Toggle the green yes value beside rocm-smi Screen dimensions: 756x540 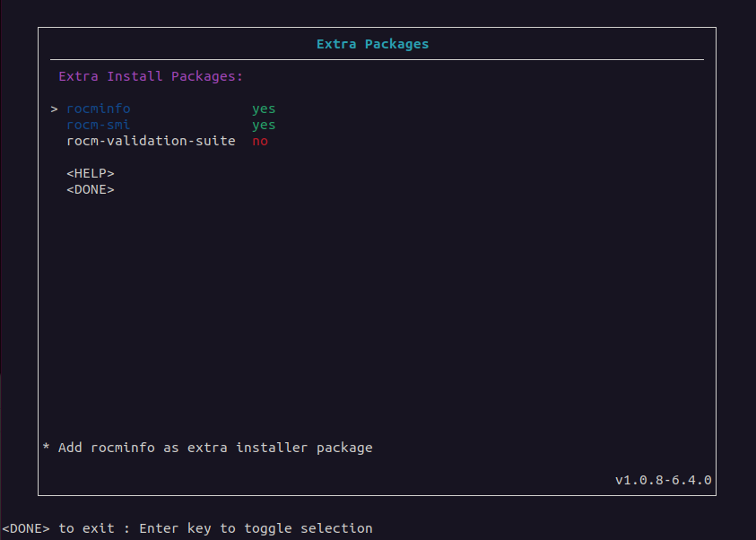(264, 125)
